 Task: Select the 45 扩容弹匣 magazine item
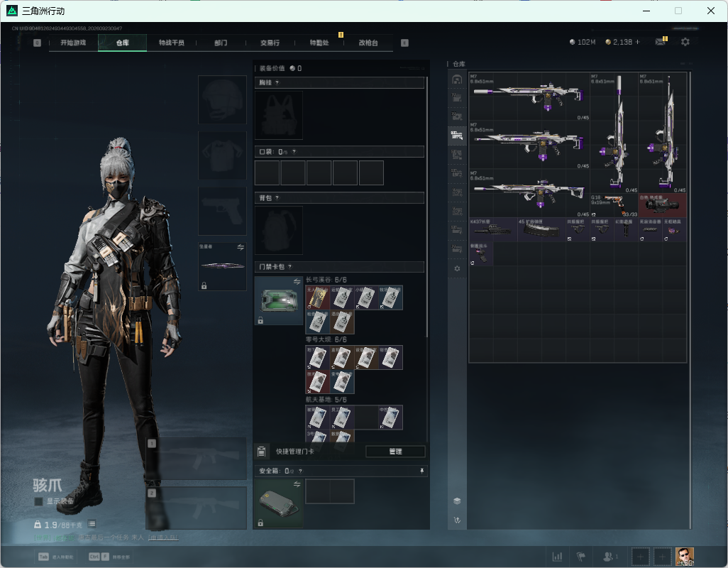pyautogui.click(x=541, y=229)
